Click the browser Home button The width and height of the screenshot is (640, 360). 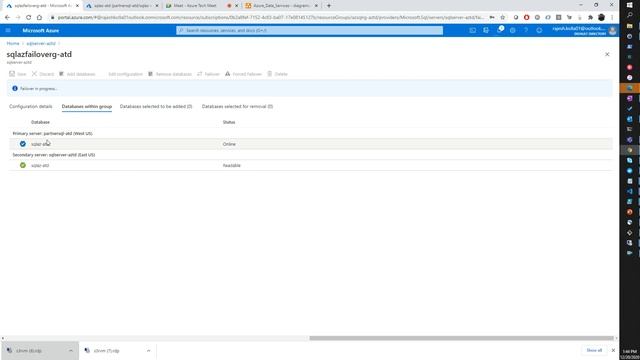39,18
